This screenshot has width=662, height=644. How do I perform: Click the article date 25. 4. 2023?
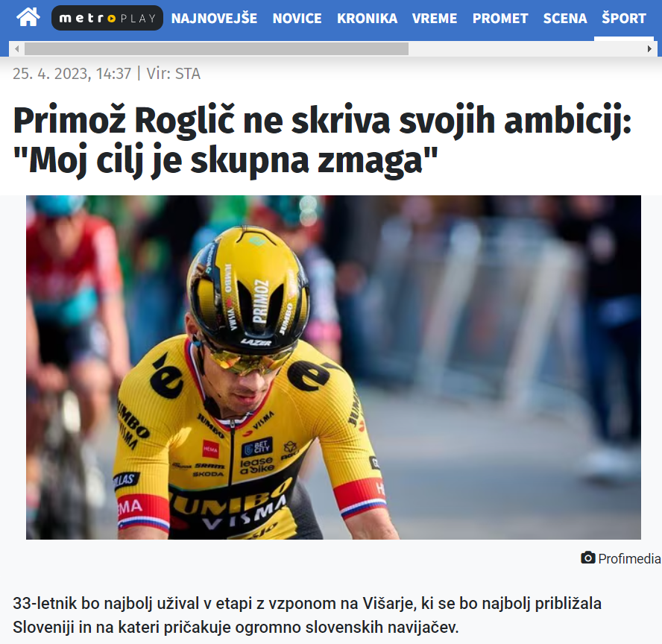(x=51, y=74)
